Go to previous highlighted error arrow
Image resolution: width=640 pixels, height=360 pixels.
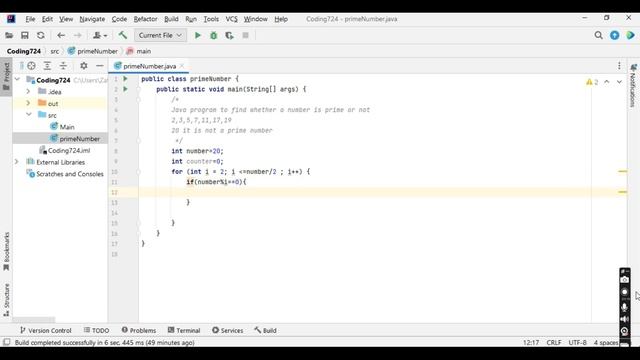coord(607,82)
